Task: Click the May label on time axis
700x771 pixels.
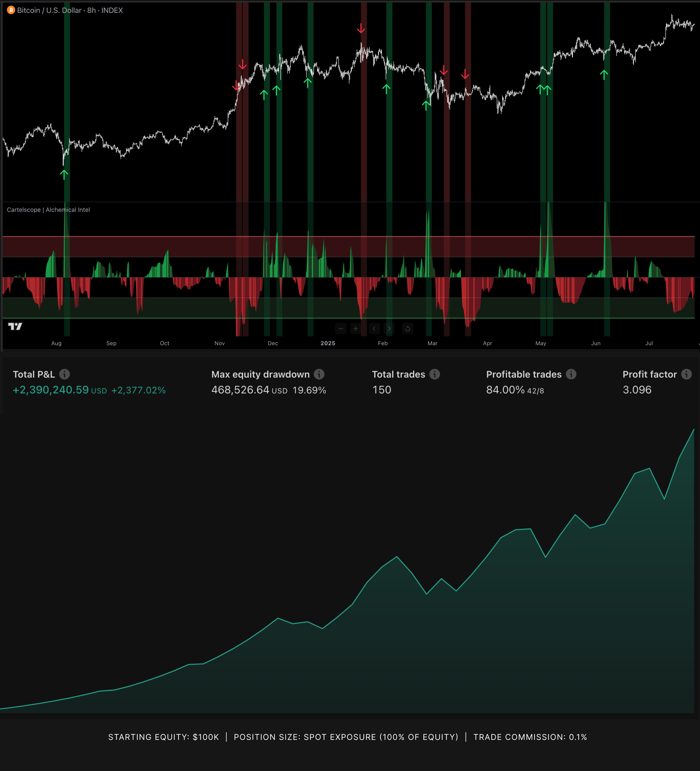Action: pyautogui.click(x=541, y=344)
